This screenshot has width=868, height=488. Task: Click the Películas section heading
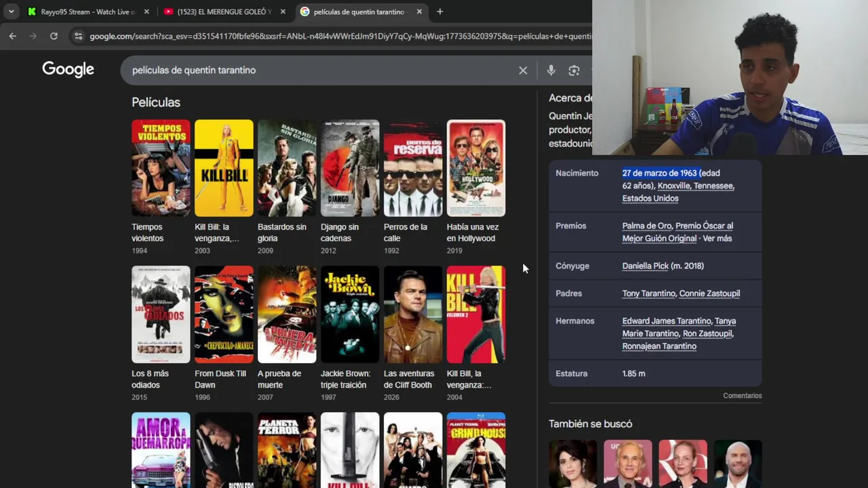click(x=156, y=102)
